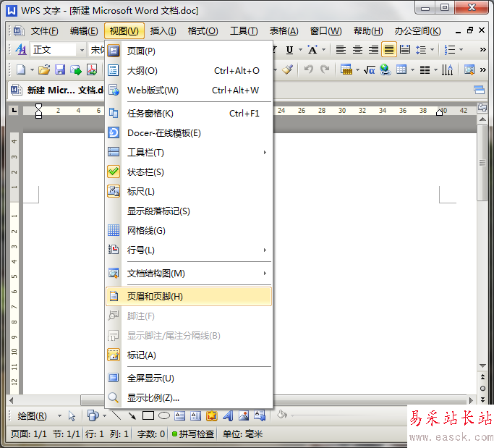
Task: Click the equation square-root alpha icon
Action: (x=370, y=69)
